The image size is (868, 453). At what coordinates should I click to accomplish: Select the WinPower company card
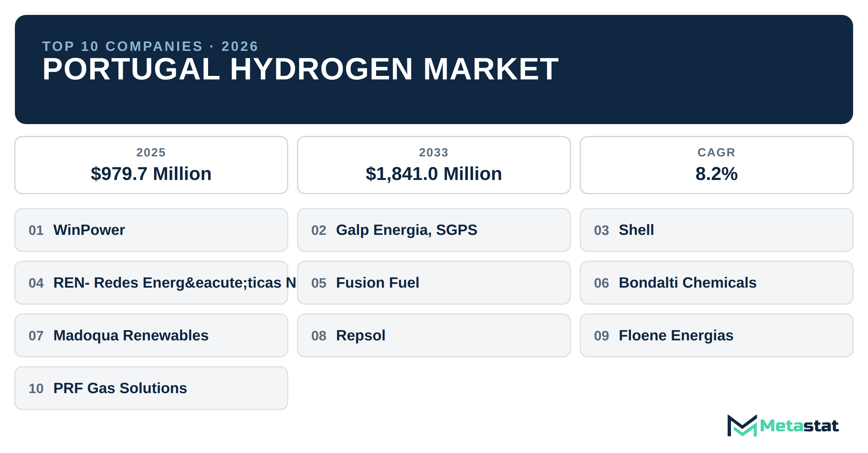pyautogui.click(x=151, y=230)
